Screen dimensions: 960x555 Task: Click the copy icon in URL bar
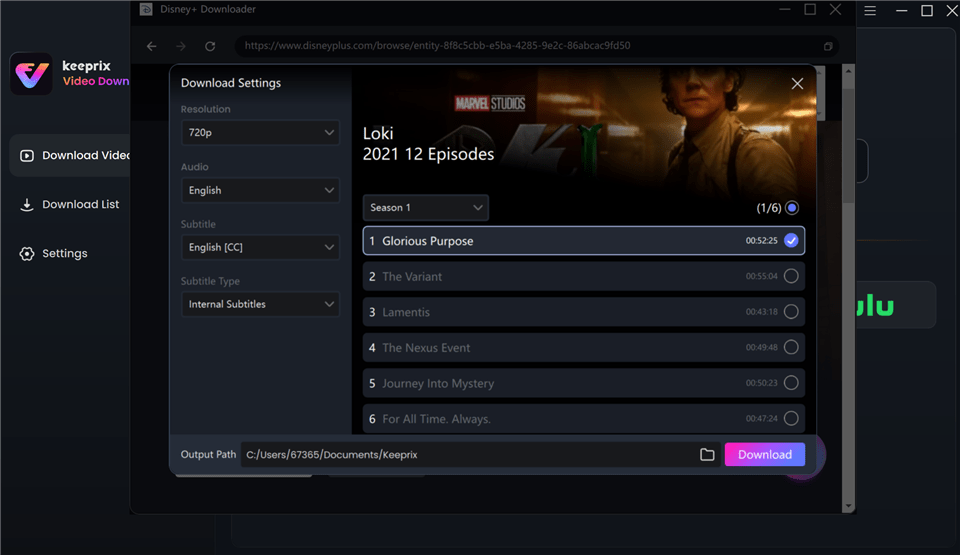[x=828, y=46]
